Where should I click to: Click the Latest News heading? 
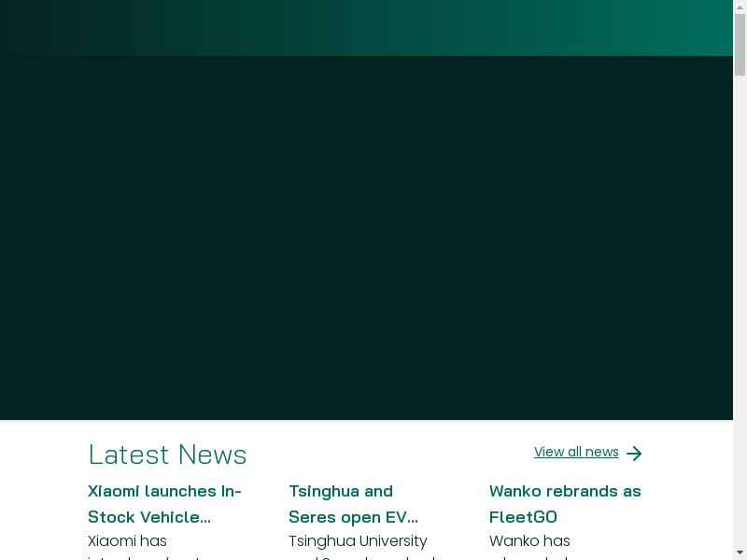click(x=167, y=455)
